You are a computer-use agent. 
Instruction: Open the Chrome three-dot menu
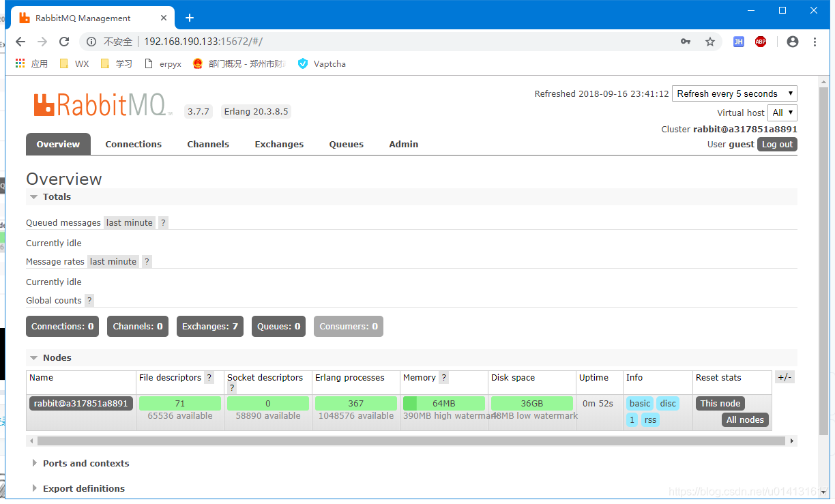(x=815, y=42)
